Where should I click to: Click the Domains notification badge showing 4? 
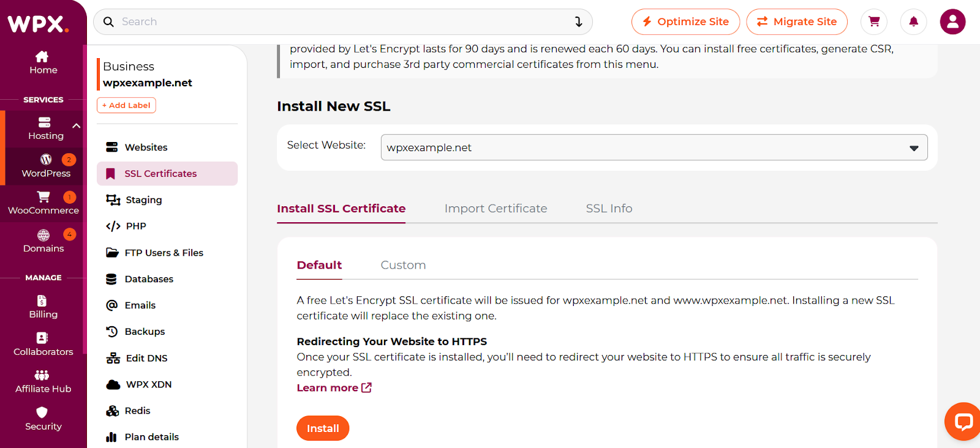(x=70, y=234)
